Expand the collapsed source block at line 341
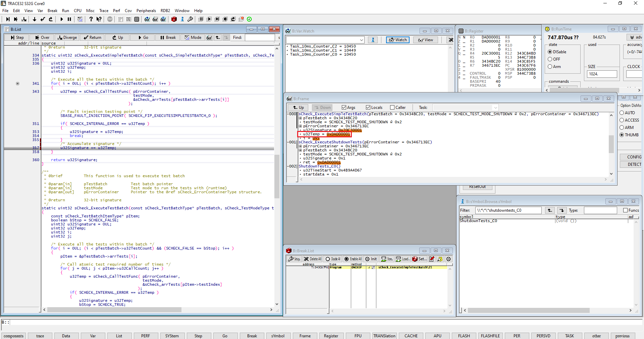The width and height of the screenshot is (644, 339). (17, 83)
